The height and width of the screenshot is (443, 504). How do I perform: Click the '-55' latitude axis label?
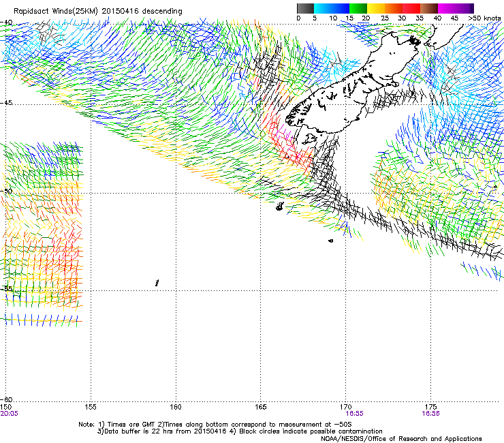(6, 288)
